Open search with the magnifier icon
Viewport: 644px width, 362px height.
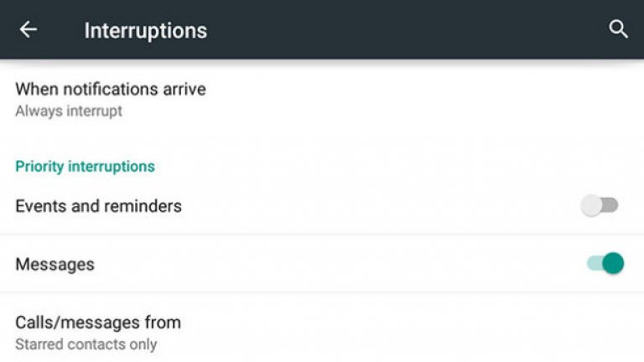[618, 30]
